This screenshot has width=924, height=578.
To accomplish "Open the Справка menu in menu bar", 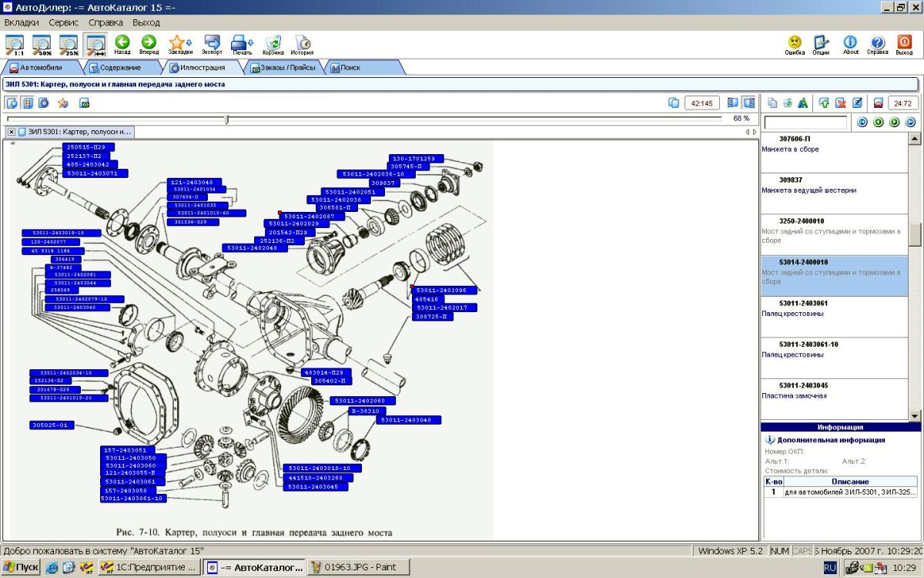I will click(105, 22).
